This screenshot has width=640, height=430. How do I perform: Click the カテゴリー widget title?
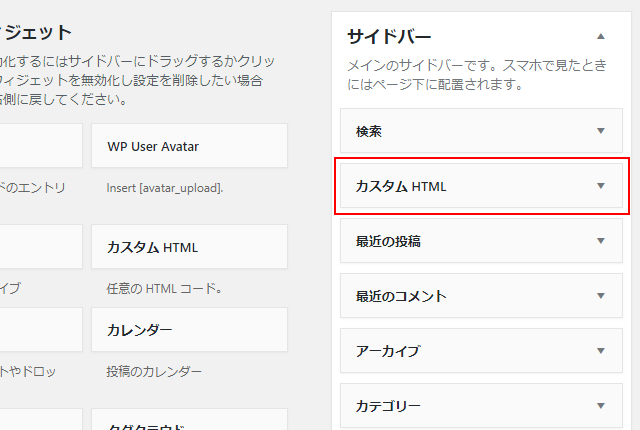tap(388, 406)
